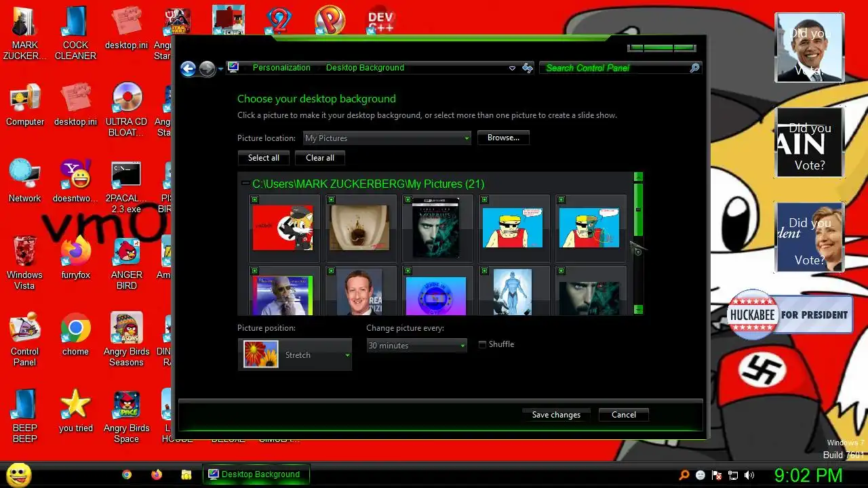Launch Firefox from the taskbar

[157, 474]
